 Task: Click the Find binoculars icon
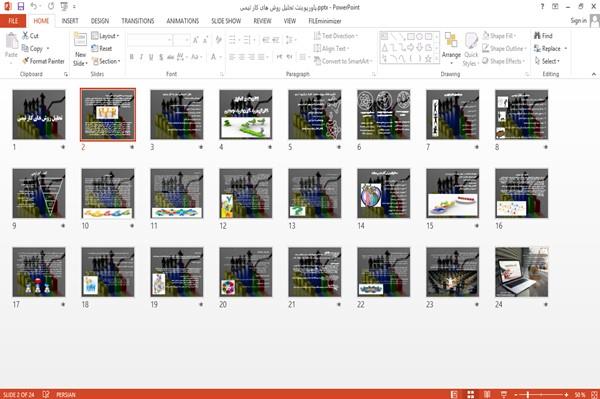pos(537,36)
